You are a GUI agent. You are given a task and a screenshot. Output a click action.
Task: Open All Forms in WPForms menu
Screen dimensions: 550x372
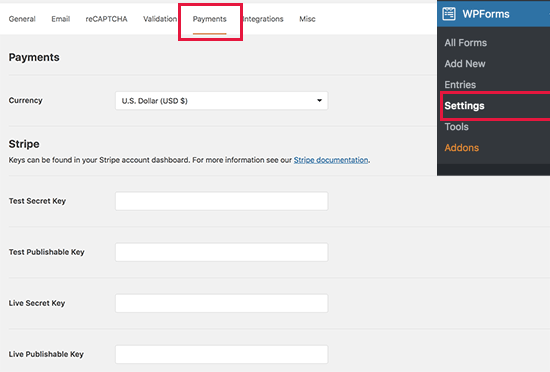pyautogui.click(x=465, y=43)
